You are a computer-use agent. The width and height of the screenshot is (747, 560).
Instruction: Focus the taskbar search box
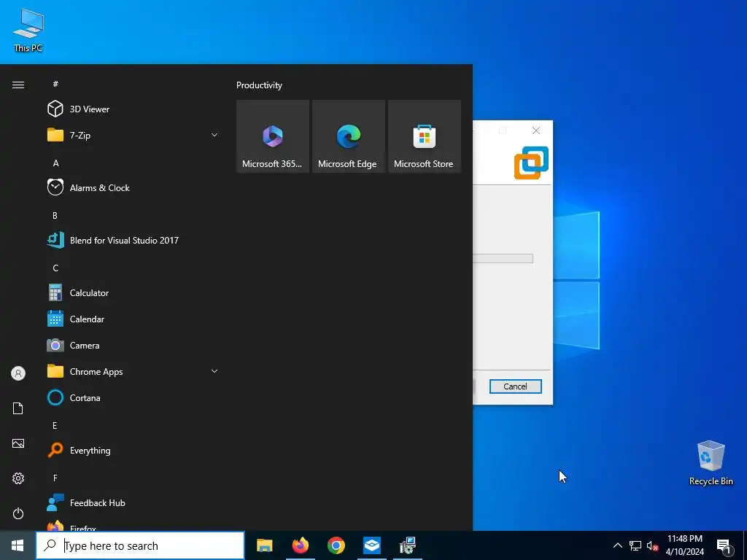[x=140, y=545]
